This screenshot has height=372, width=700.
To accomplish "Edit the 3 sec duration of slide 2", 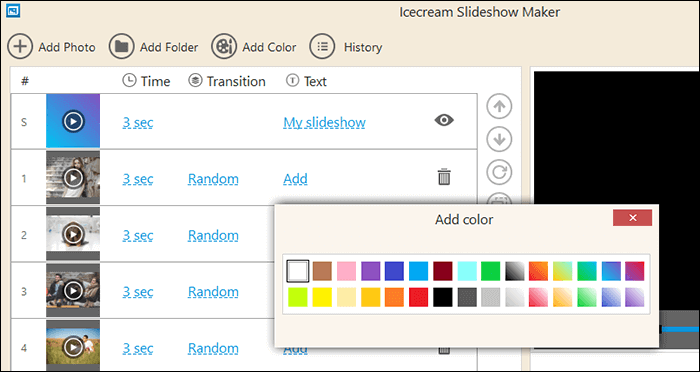I will click(x=138, y=235).
